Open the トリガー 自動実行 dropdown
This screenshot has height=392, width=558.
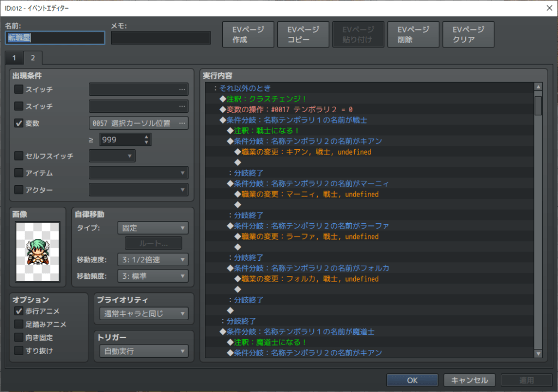pos(144,352)
